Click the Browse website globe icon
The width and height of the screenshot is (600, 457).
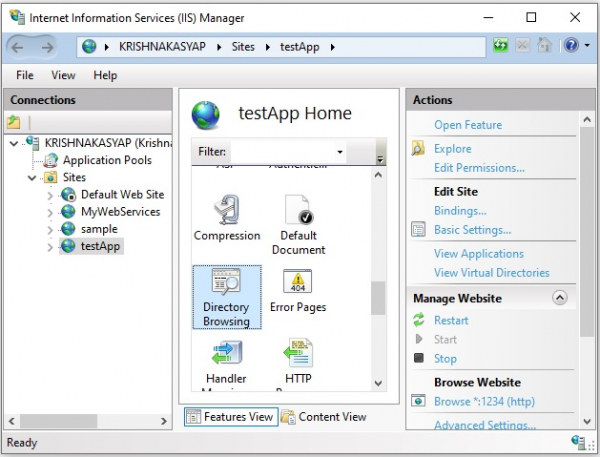[x=418, y=401]
